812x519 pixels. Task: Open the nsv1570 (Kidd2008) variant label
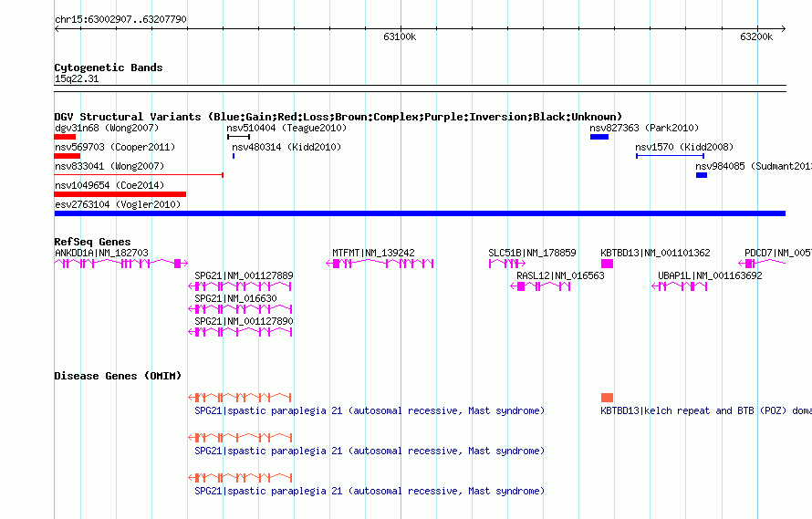[x=684, y=147]
